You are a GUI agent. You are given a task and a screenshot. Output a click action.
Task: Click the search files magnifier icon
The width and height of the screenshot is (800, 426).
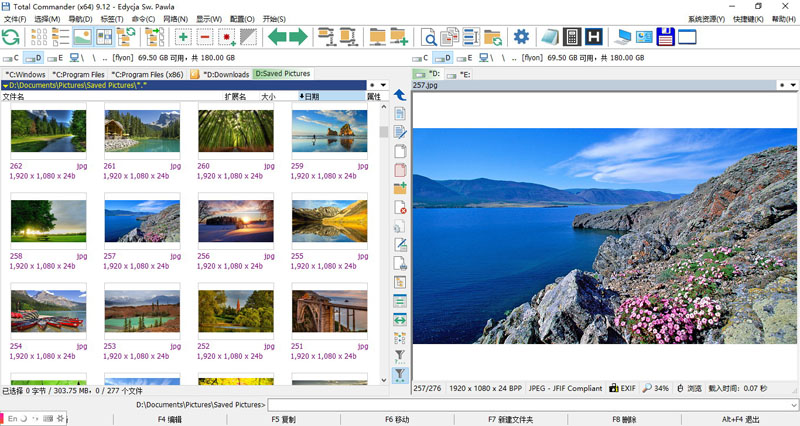click(428, 37)
